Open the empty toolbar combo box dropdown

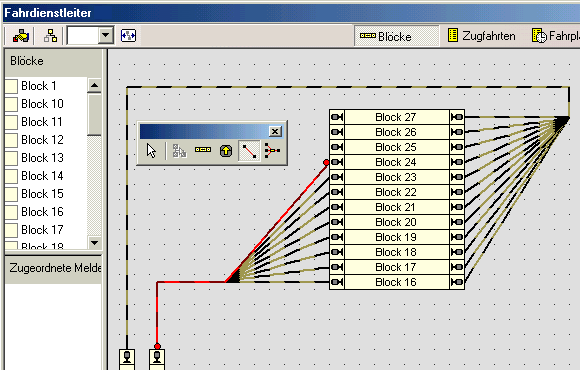coord(106,36)
